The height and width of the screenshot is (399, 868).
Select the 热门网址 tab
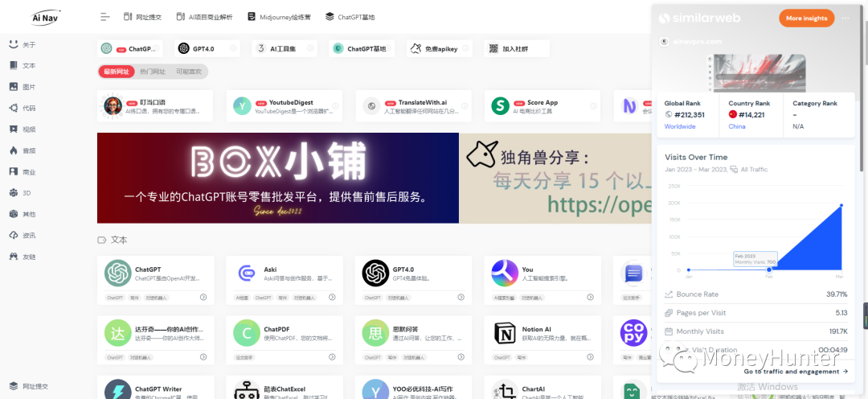point(153,72)
